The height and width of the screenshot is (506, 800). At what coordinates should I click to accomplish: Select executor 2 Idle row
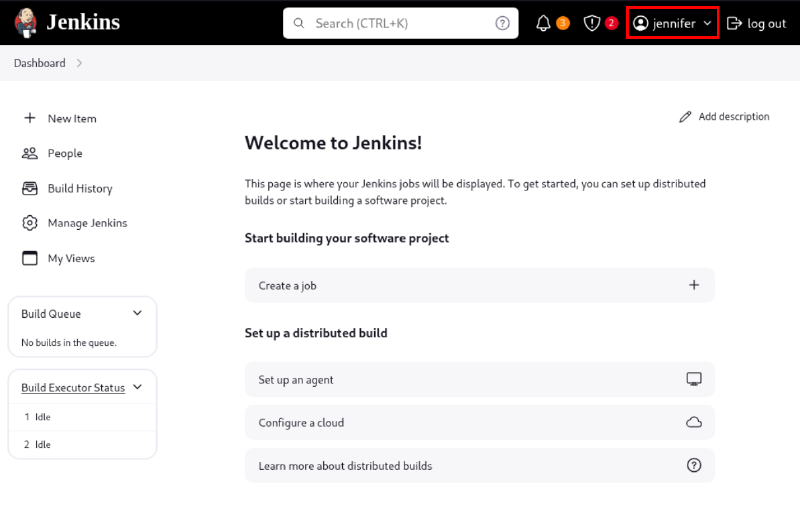tap(82, 444)
